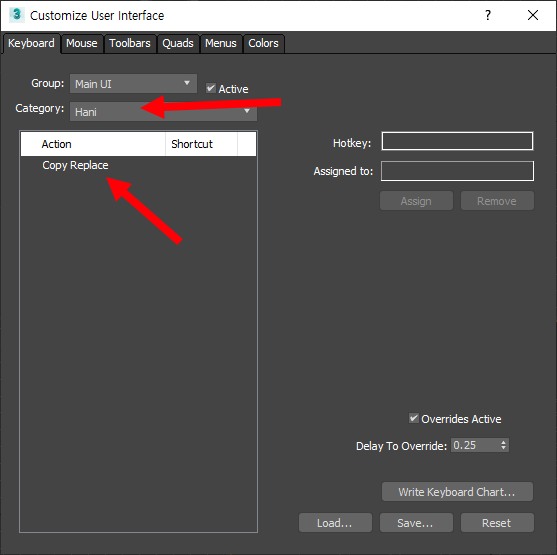Click the Save button
The image size is (557, 555).
(416, 523)
